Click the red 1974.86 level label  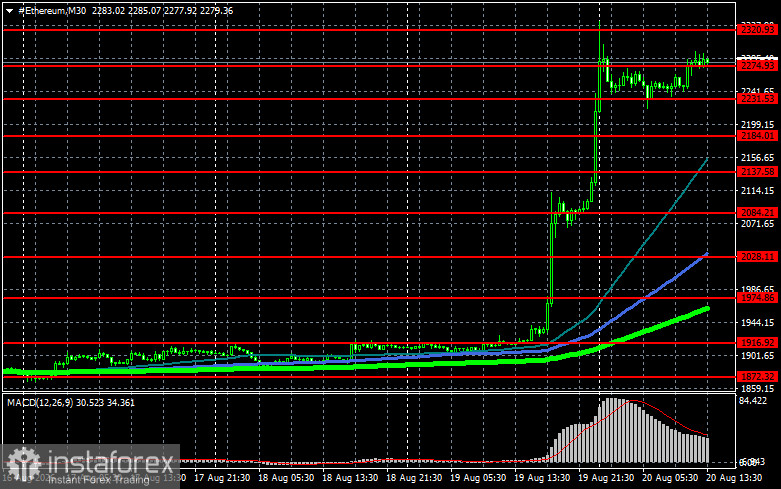click(758, 298)
